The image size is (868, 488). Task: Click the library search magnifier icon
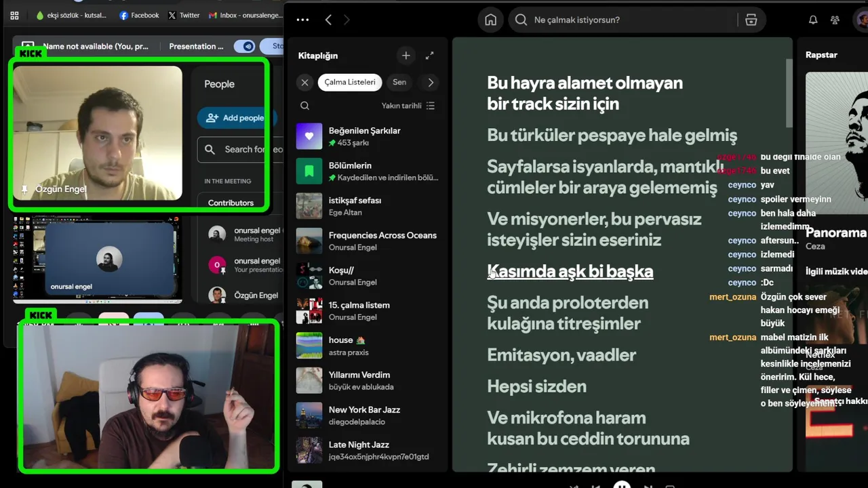pos(305,106)
